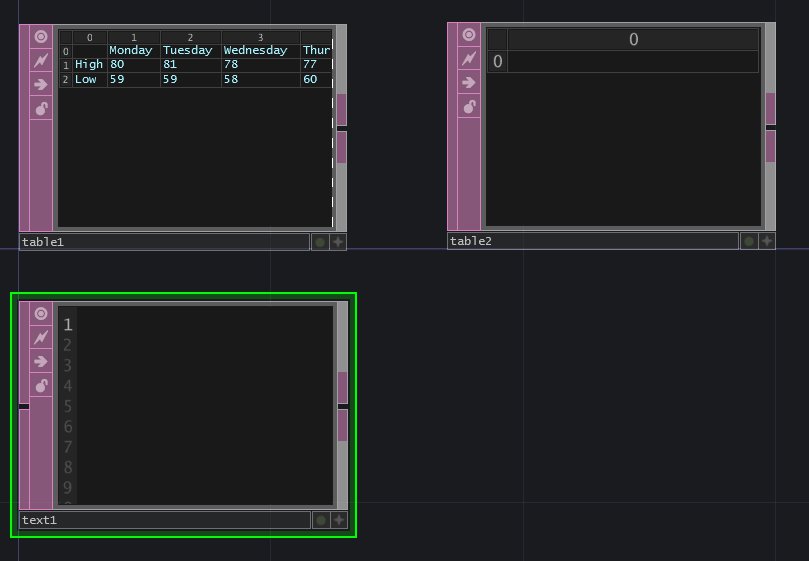Activate table2 viewer with the plus button
This screenshot has height=561, width=809.
(766, 241)
